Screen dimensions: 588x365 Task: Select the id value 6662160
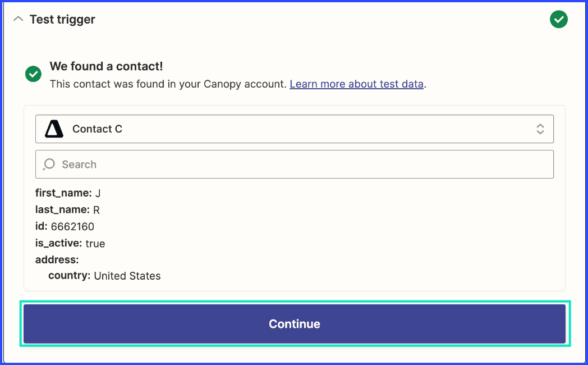pyautogui.click(x=72, y=226)
